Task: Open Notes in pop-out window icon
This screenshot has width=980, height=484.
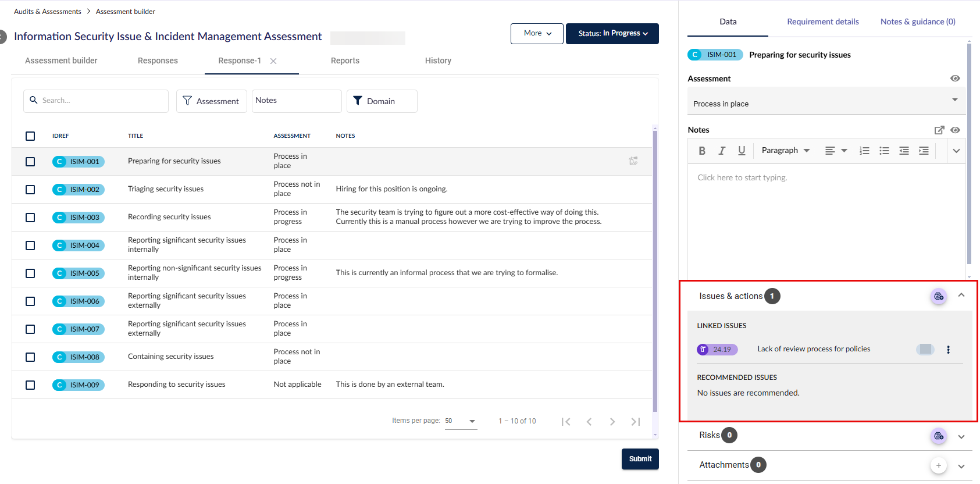Action: tap(939, 130)
